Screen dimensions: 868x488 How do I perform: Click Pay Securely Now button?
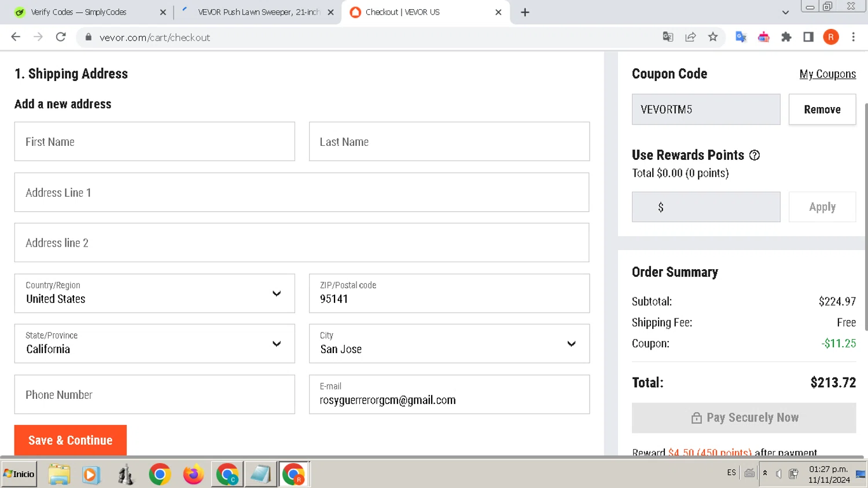click(x=744, y=417)
